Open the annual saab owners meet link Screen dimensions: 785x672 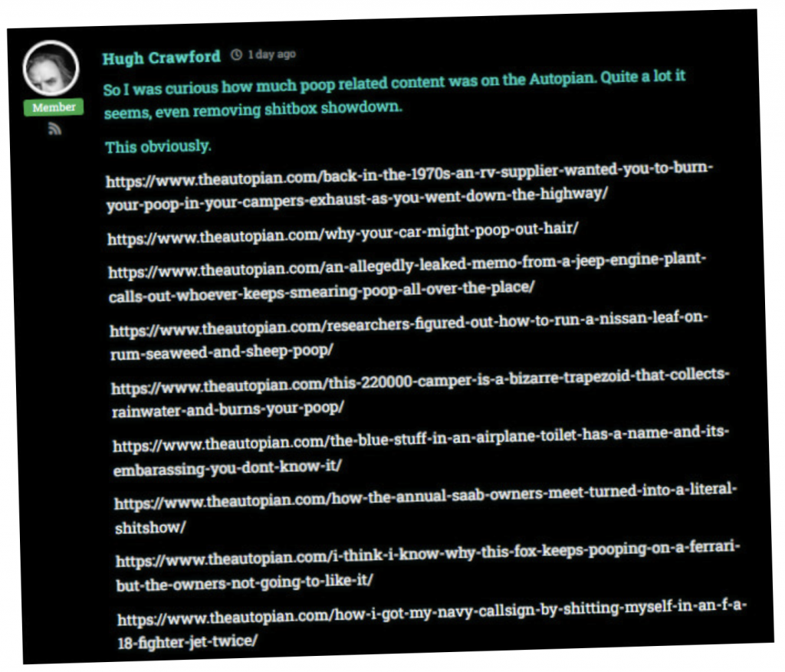point(425,508)
